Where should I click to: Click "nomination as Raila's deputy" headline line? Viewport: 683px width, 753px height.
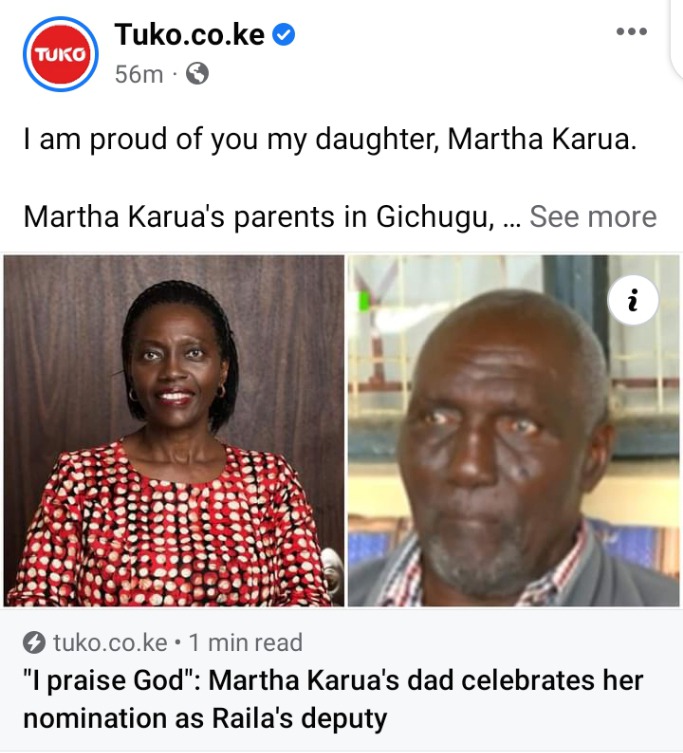tap(205, 718)
